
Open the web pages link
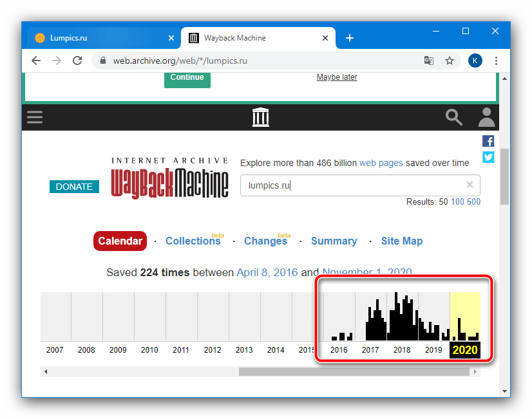(x=381, y=163)
